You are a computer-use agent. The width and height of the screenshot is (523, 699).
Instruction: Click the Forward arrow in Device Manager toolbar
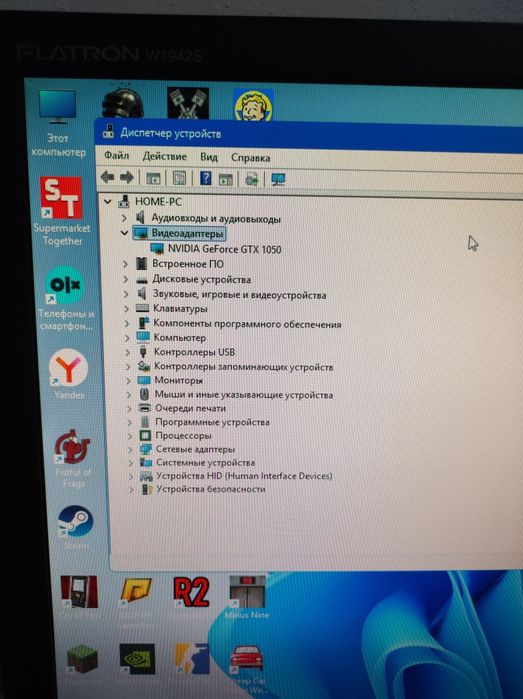click(127, 177)
